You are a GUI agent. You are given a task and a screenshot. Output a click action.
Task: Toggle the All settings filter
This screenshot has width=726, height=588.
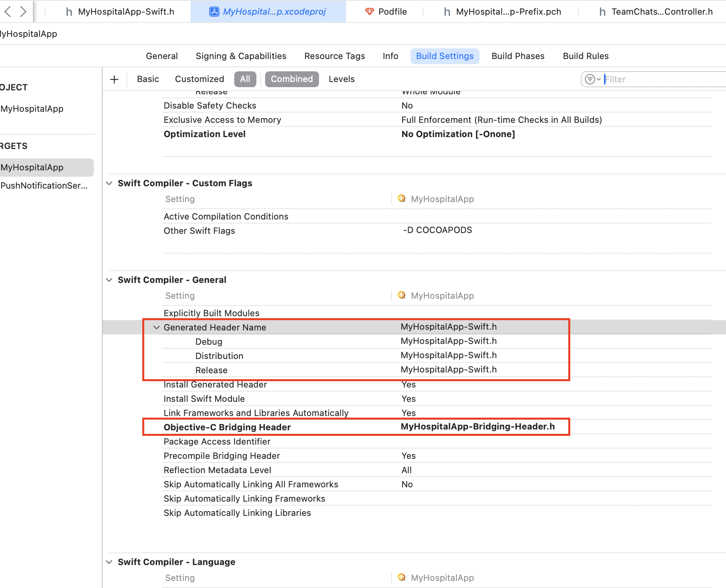click(245, 79)
